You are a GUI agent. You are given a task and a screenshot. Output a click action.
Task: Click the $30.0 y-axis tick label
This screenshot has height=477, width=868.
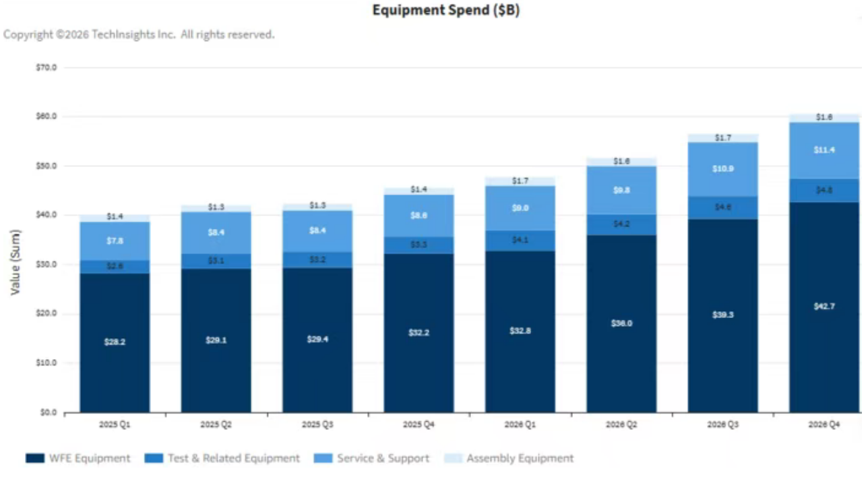coord(46,264)
